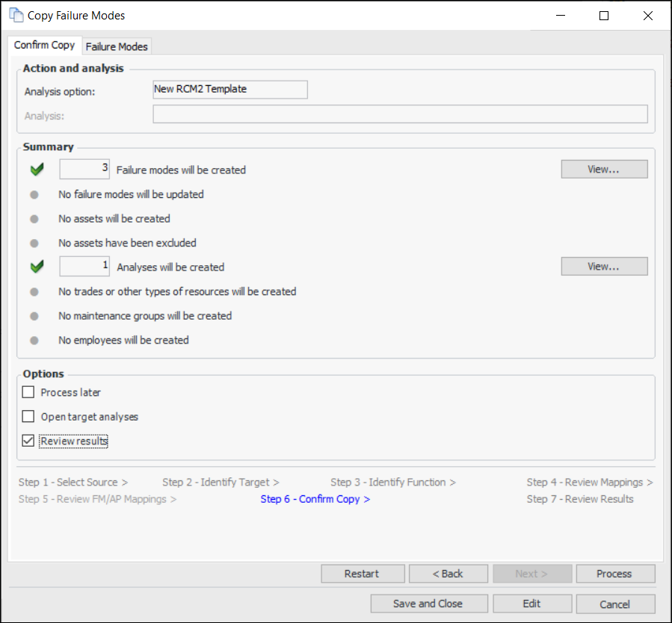
Task: Click the grey dot beside No maintenance groups
Action: pyautogui.click(x=34, y=317)
